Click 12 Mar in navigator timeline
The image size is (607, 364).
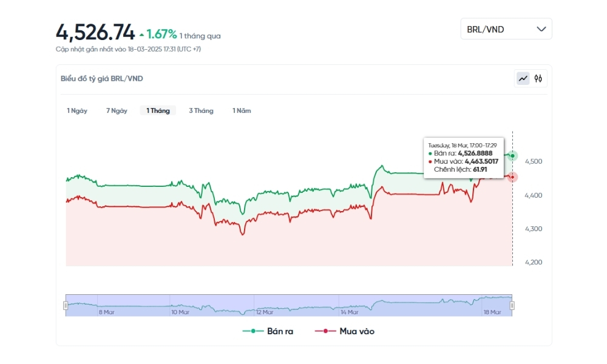pos(265,312)
